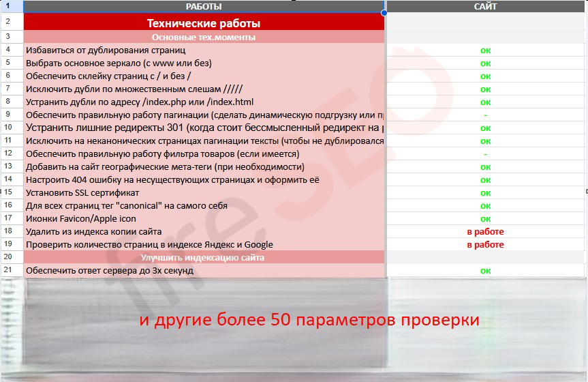Select the Основные тех.моменты section header
The height and width of the screenshot is (382, 588).
204,37
